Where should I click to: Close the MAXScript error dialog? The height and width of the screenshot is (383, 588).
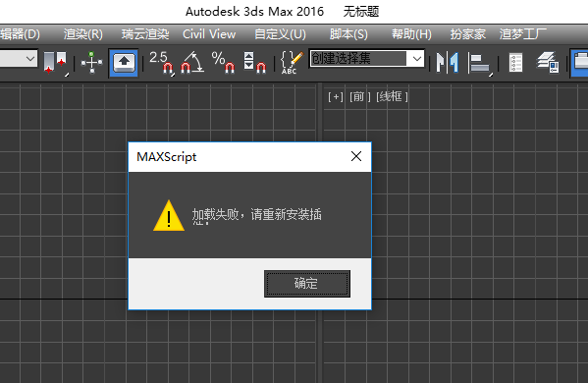point(356,156)
